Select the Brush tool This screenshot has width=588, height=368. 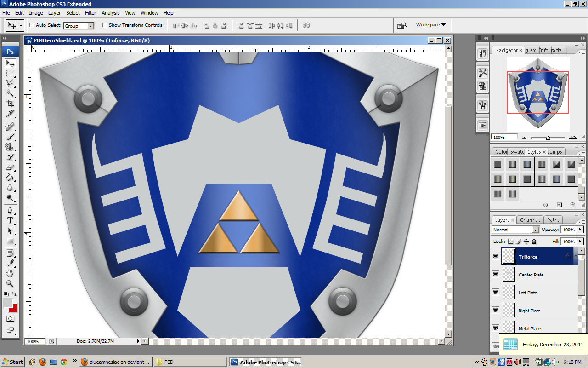coord(10,137)
